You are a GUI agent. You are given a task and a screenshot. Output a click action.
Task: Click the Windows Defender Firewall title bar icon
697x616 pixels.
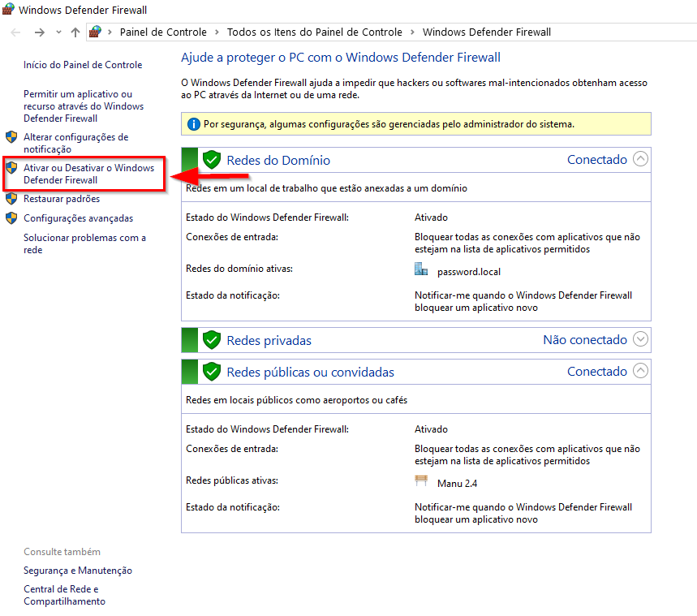click(x=8, y=9)
